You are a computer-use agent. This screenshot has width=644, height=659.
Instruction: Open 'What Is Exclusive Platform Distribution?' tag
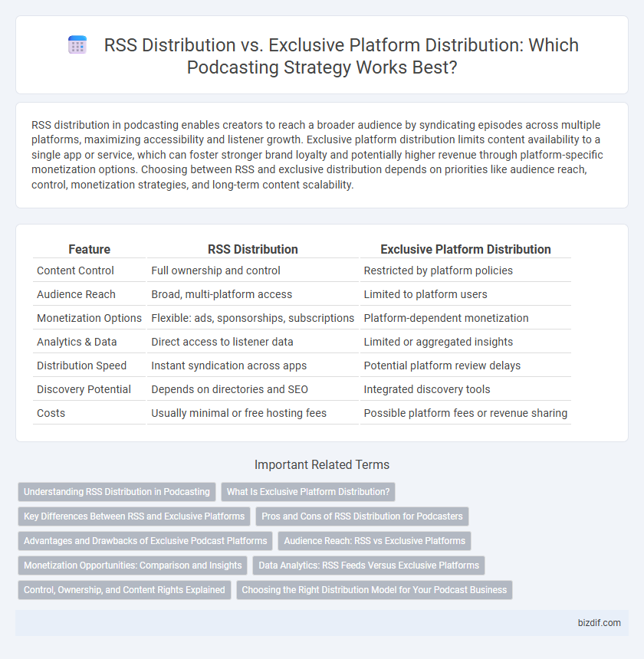308,492
